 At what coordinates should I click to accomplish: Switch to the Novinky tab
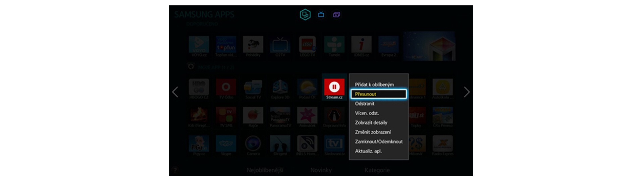321,170
